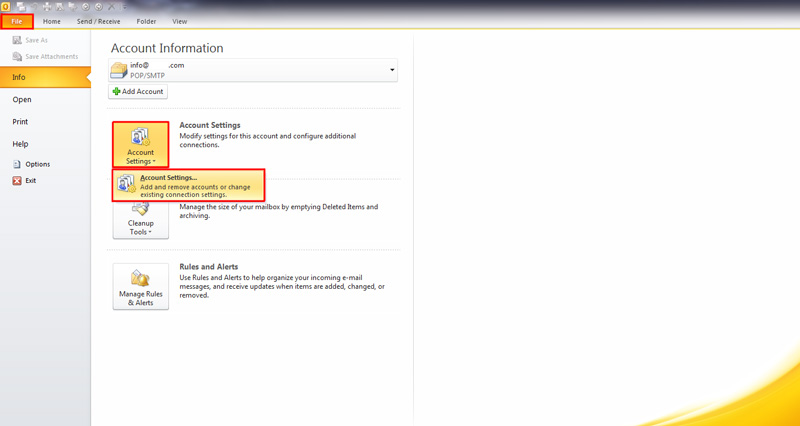Screen dimensions: 800x426
Task: Go to the Send / Receive tab
Action: coord(99,21)
